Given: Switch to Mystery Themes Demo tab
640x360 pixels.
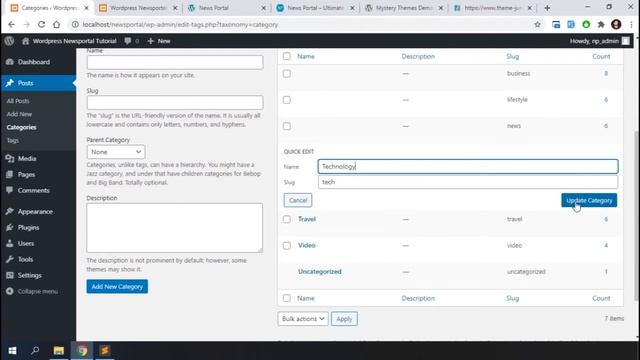Looking at the screenshot, I should point(404,8).
